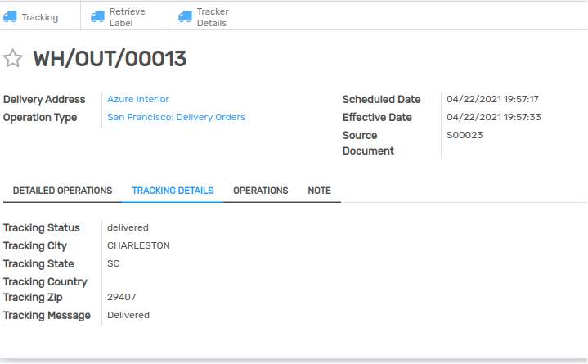The height and width of the screenshot is (364, 588).
Task: Click the Effective Date value
Action: [493, 117]
